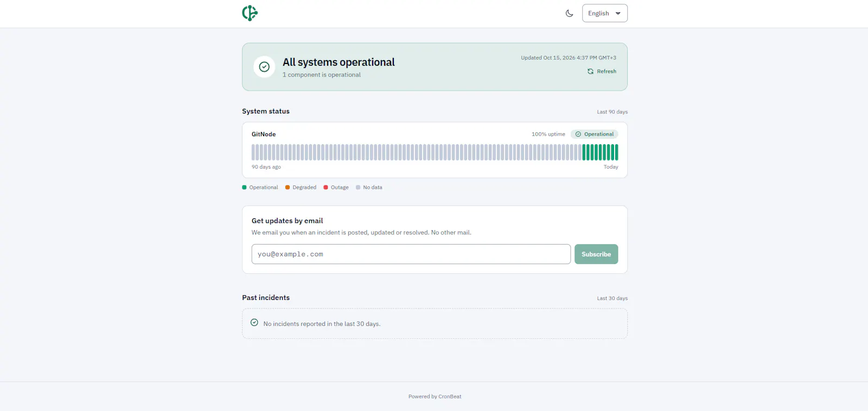Click the Last 90 days label
The height and width of the screenshot is (411, 868).
point(612,112)
